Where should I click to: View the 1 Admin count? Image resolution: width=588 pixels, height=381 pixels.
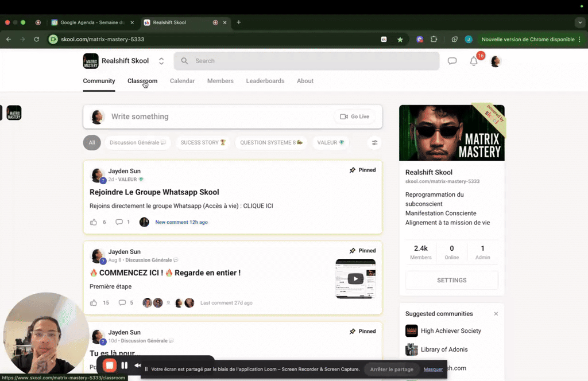point(482,252)
